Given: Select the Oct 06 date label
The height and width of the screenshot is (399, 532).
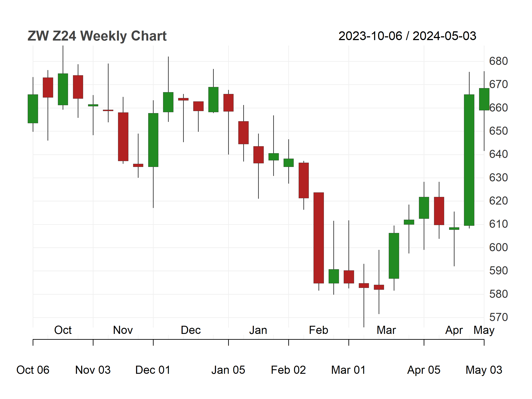Looking at the screenshot, I should [33, 370].
